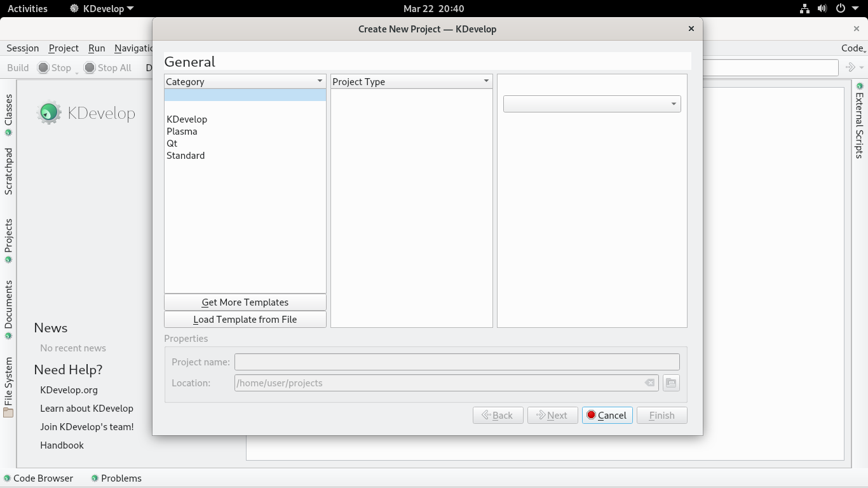Click Load Template from File button
This screenshot has width=868, height=488.
click(245, 320)
